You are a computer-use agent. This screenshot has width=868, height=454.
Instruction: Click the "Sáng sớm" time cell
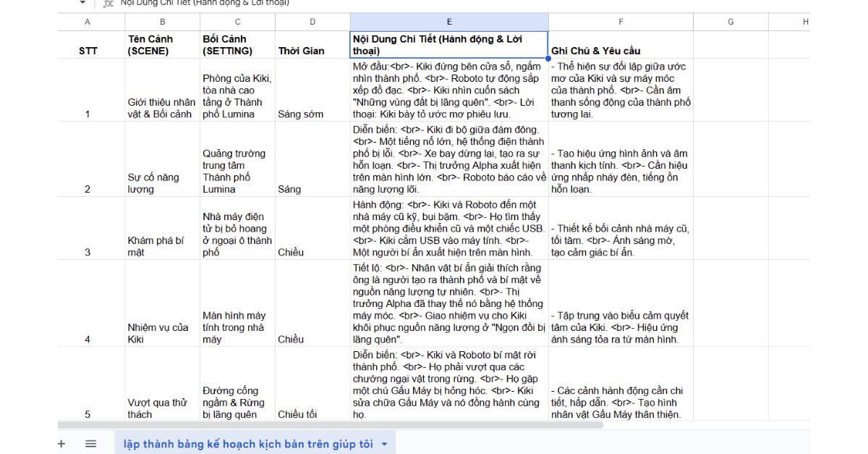(312, 90)
